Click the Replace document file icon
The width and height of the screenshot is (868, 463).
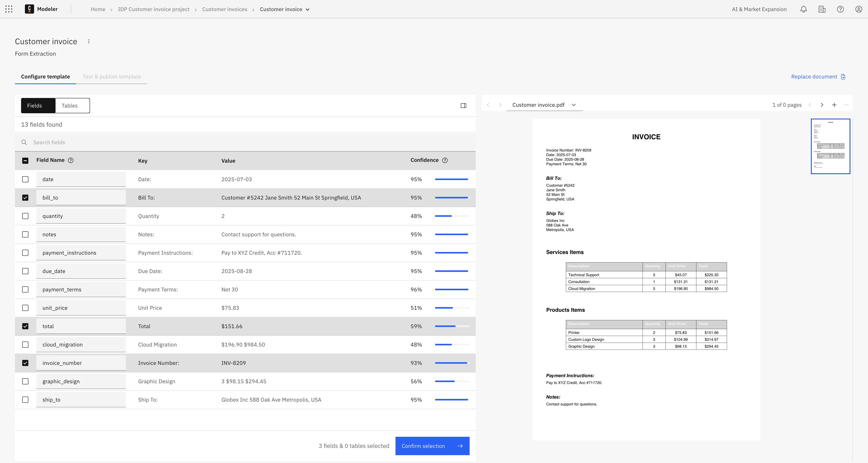pos(843,77)
